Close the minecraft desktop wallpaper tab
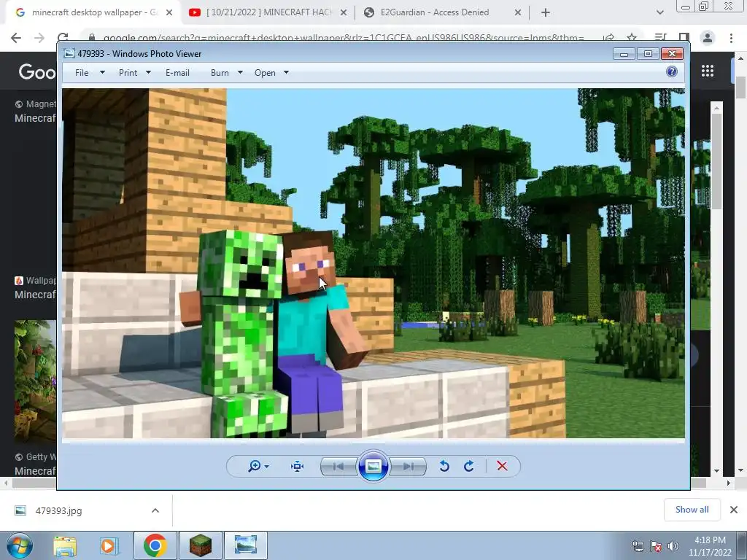 [x=169, y=13]
